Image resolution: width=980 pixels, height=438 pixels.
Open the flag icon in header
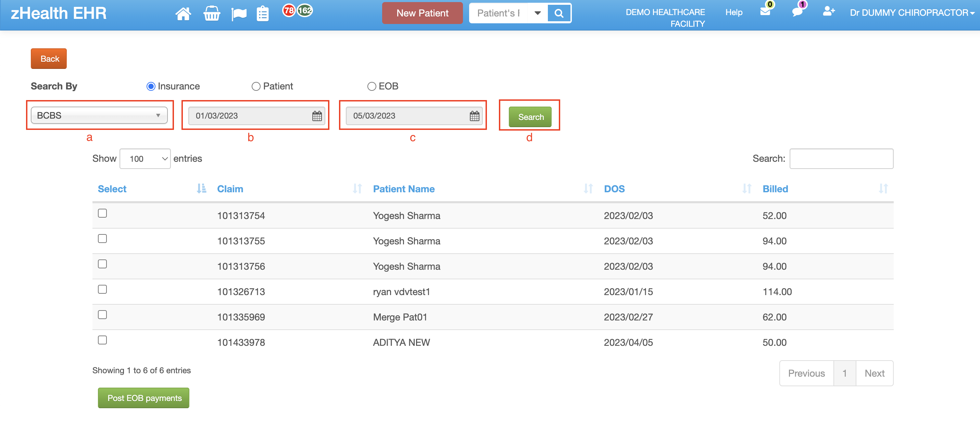(x=239, y=14)
